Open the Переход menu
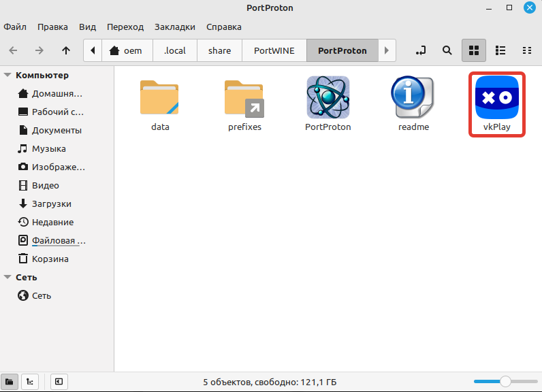Viewport: 542px width, 392px height. pos(125,27)
